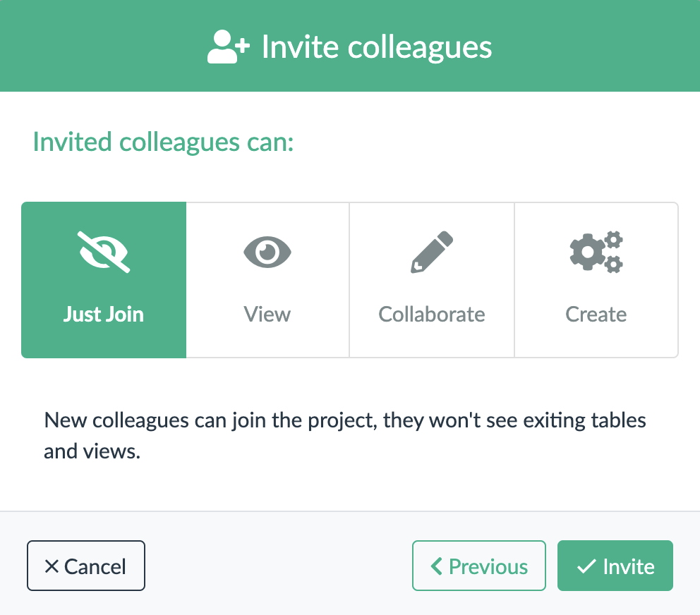The image size is (700, 615).
Task: Click the left chevron in the Previous button
Action: [x=437, y=566]
